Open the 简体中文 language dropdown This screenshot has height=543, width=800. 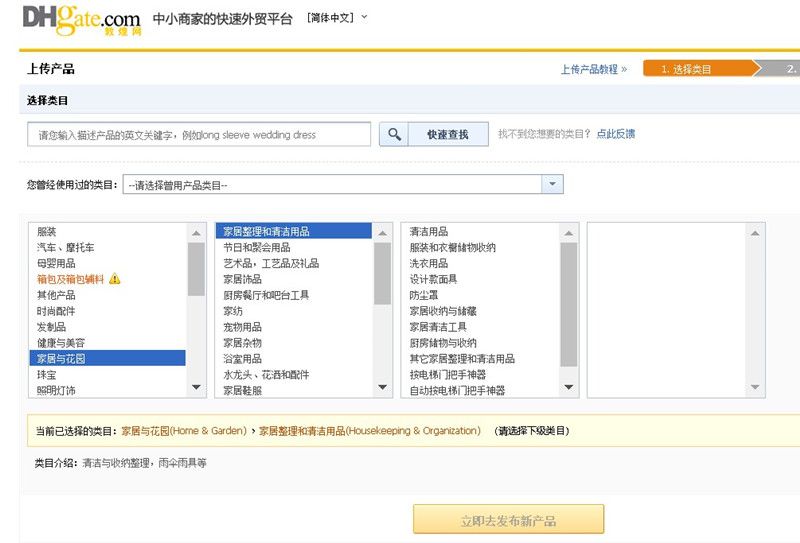(338, 17)
